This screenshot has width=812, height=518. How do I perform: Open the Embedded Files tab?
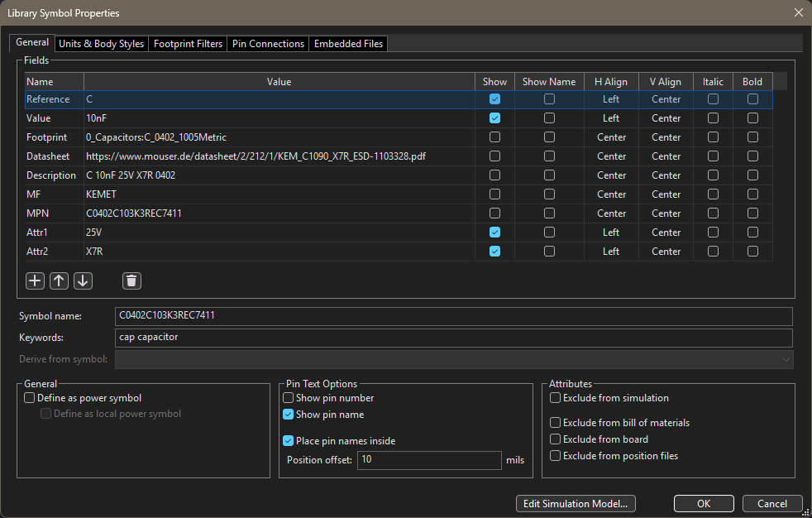tap(348, 44)
